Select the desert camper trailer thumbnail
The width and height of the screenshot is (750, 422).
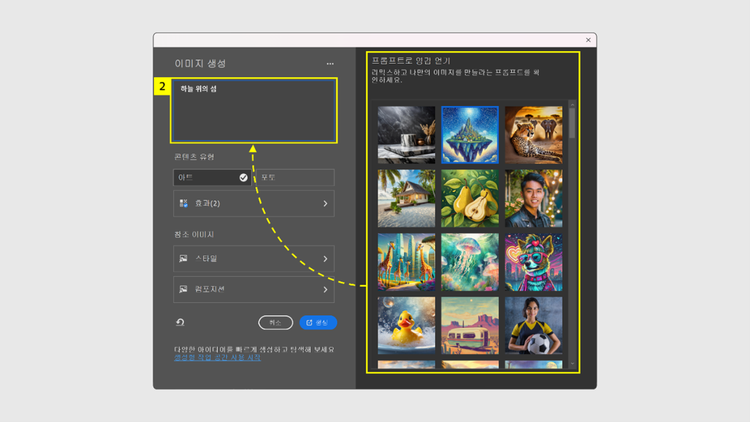pyautogui.click(x=470, y=326)
